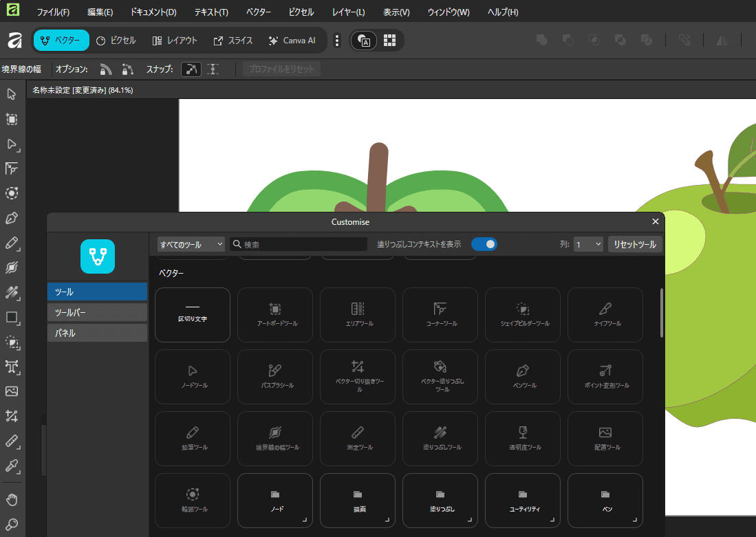This screenshot has width=756, height=537.
Task: Select the シェイプビルダーツール tile
Action: point(523,315)
